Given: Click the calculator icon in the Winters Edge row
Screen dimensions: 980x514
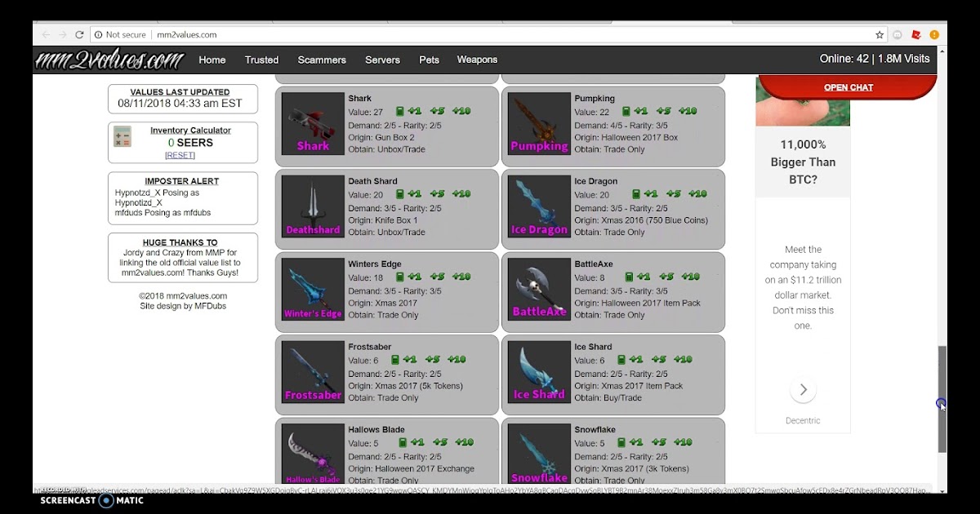Looking at the screenshot, I should click(400, 277).
